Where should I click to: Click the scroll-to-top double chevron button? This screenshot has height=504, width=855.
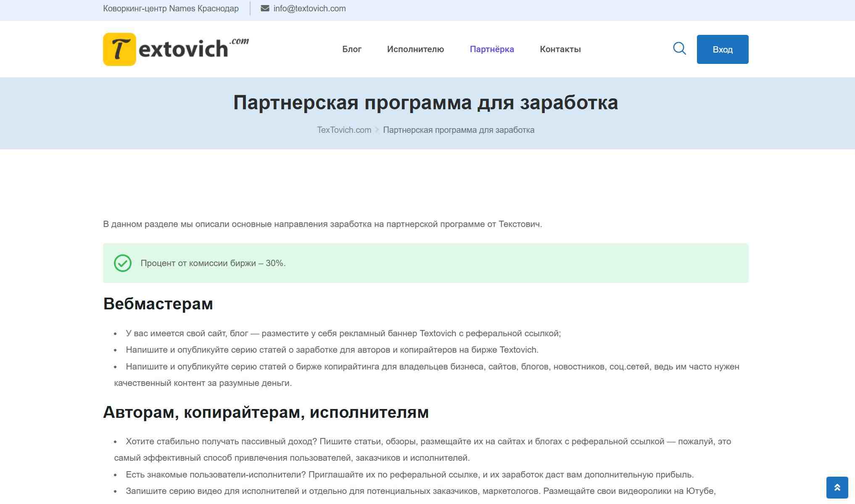tap(837, 488)
